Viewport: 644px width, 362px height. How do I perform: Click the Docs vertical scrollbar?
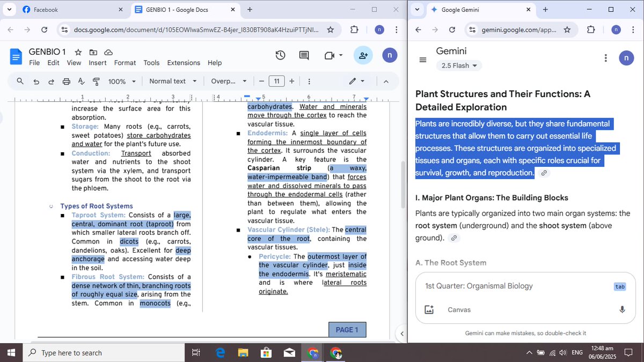tap(404, 183)
